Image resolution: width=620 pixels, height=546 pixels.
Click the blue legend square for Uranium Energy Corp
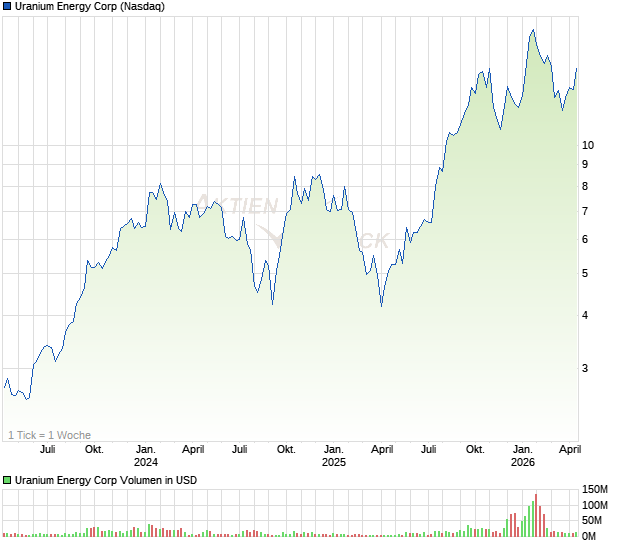[x=7, y=6]
